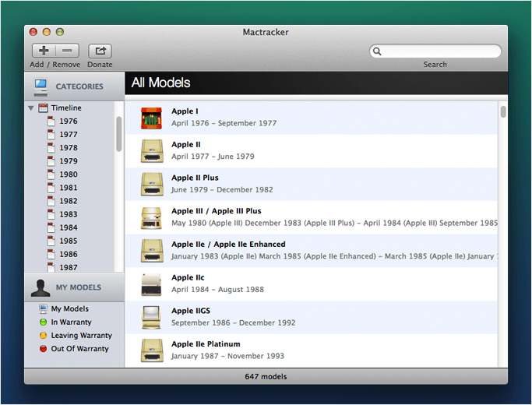
Task: Select the Apple II model title
Action: click(x=186, y=144)
